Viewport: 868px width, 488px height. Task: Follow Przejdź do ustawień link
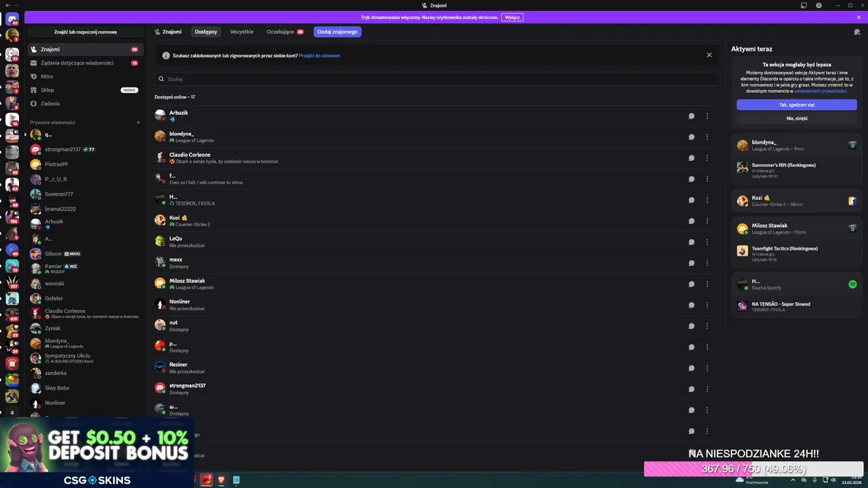pyautogui.click(x=319, y=56)
